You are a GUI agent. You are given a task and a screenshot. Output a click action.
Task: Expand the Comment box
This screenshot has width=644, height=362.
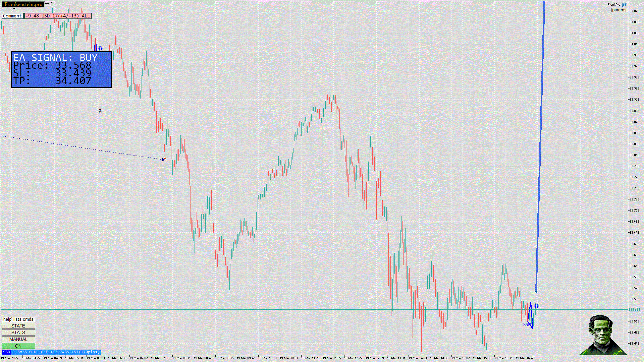(12, 16)
